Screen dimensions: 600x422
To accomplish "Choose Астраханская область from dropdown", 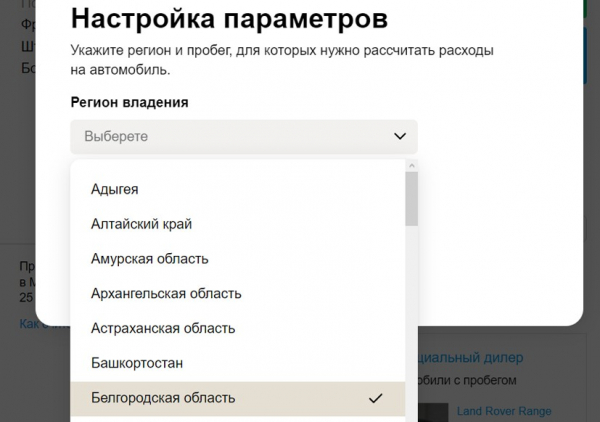I will tap(163, 328).
